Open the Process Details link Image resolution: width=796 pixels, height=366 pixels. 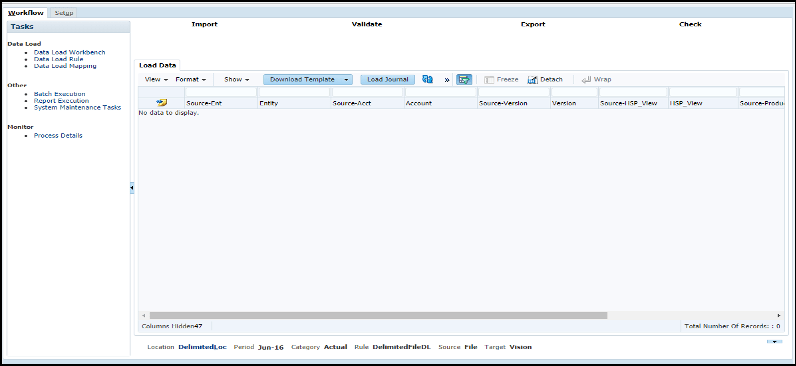[58, 136]
